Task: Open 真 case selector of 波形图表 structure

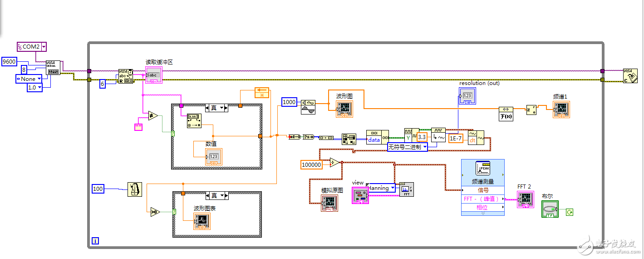Action: [216, 195]
